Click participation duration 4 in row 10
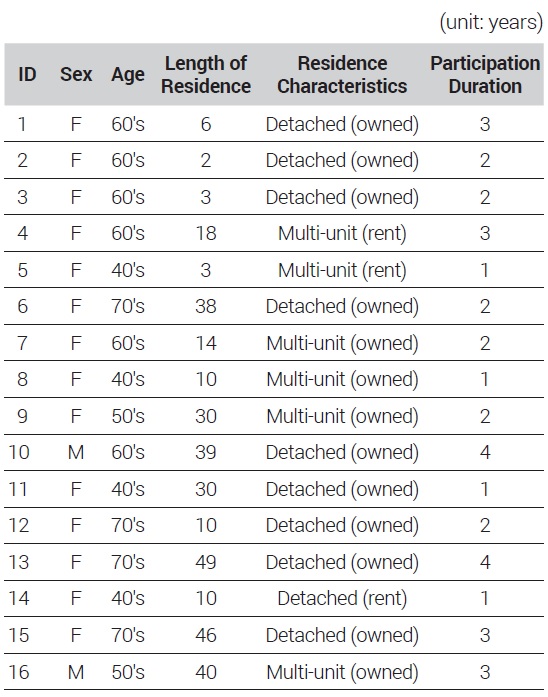Screen dimensions: 548x697 485,453
